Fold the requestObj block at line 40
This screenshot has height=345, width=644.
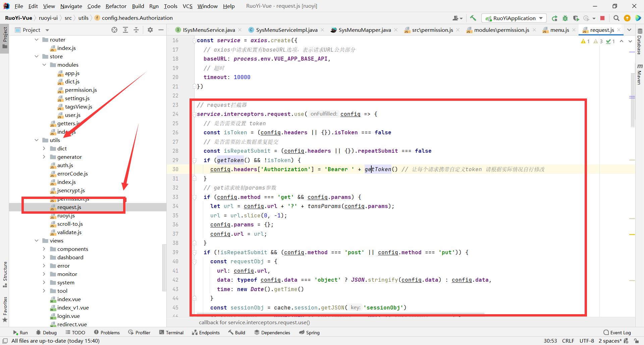[x=194, y=262]
